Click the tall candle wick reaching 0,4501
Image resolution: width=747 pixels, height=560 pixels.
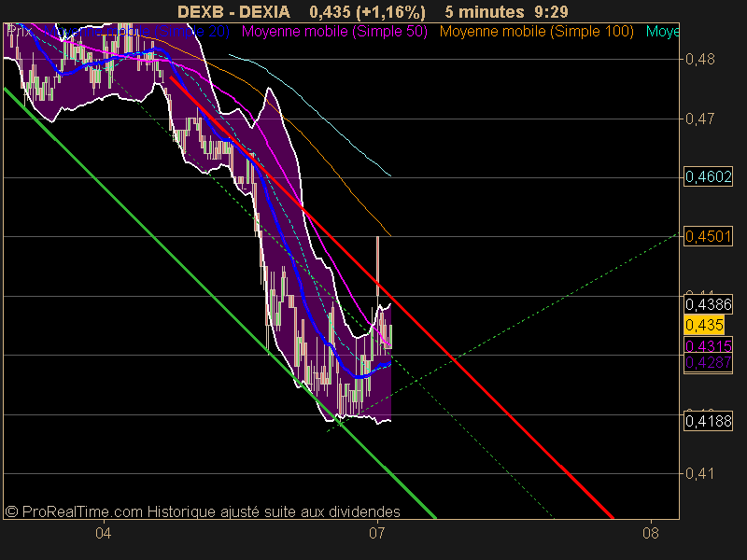coord(378,267)
